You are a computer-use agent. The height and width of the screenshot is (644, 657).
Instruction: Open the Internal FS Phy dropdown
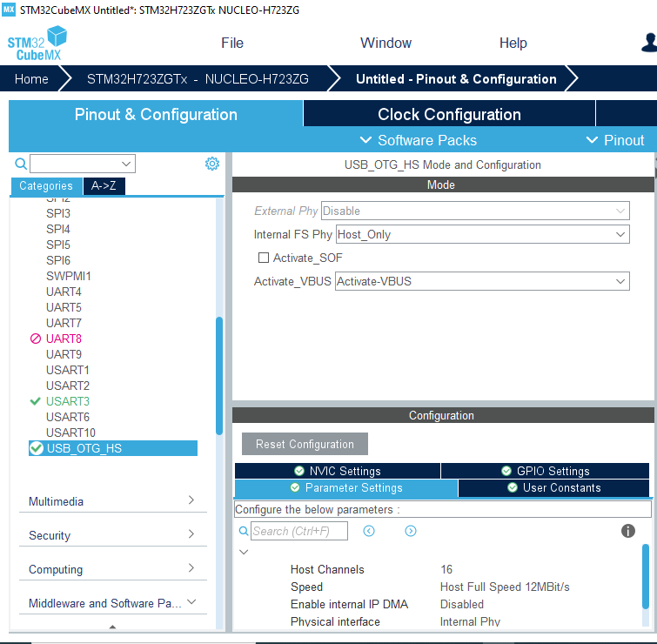(x=482, y=234)
